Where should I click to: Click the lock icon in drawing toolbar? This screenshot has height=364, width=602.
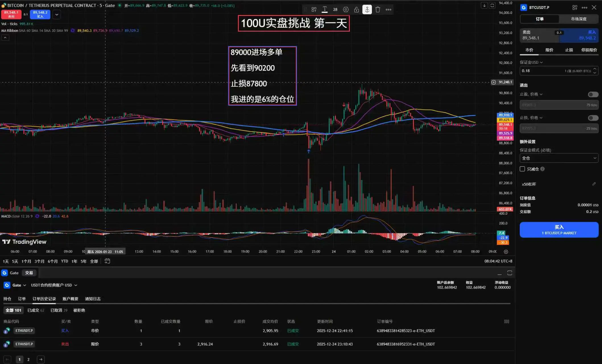pos(356,10)
